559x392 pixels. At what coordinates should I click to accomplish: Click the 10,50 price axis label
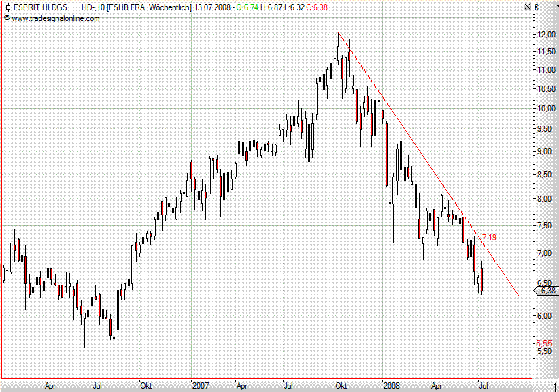tap(546, 88)
